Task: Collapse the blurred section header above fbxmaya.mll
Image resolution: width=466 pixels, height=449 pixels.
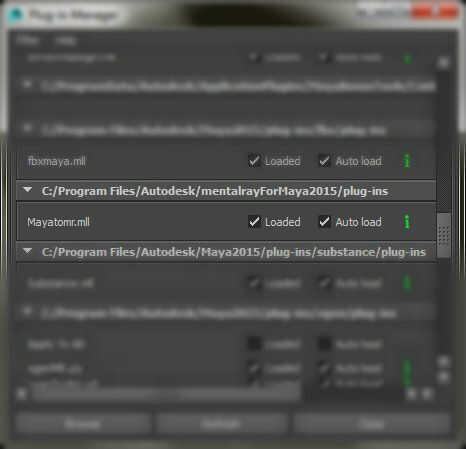Action: (x=28, y=129)
